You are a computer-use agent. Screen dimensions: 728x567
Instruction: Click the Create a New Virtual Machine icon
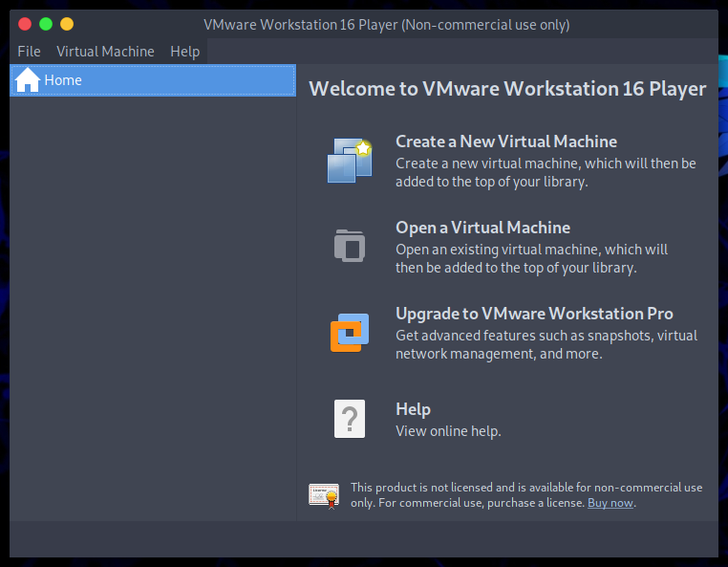349,160
